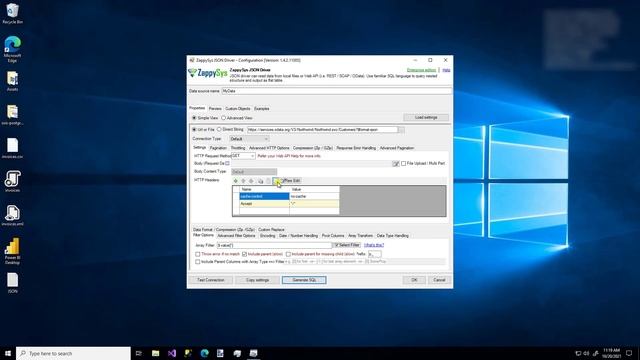Click the Generate SQL button
This screenshot has width=640, height=360.
[x=304, y=280]
